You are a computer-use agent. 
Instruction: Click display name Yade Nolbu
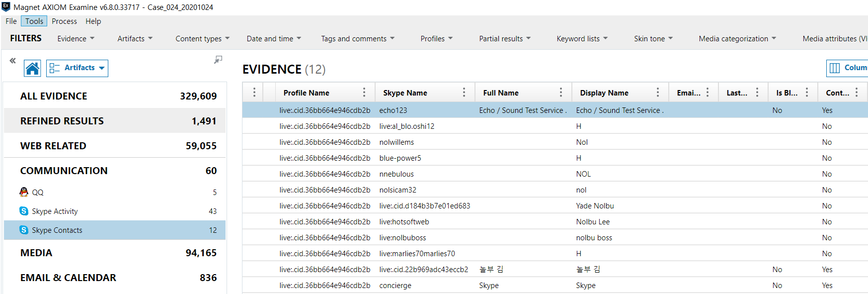[595, 206]
